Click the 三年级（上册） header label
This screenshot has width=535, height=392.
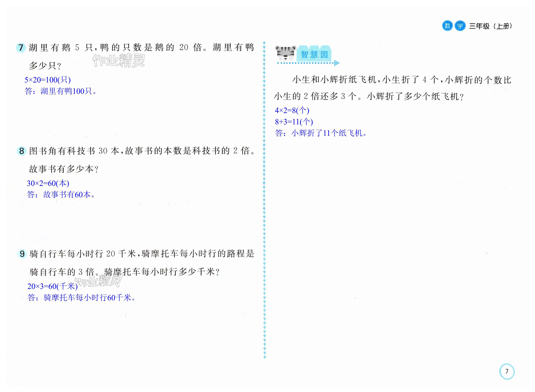coord(490,26)
